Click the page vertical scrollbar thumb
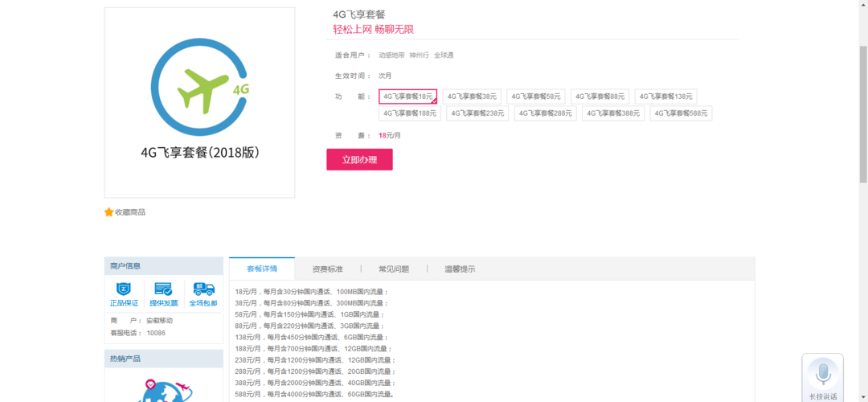Viewport: 868px width, 402px height. (863, 113)
